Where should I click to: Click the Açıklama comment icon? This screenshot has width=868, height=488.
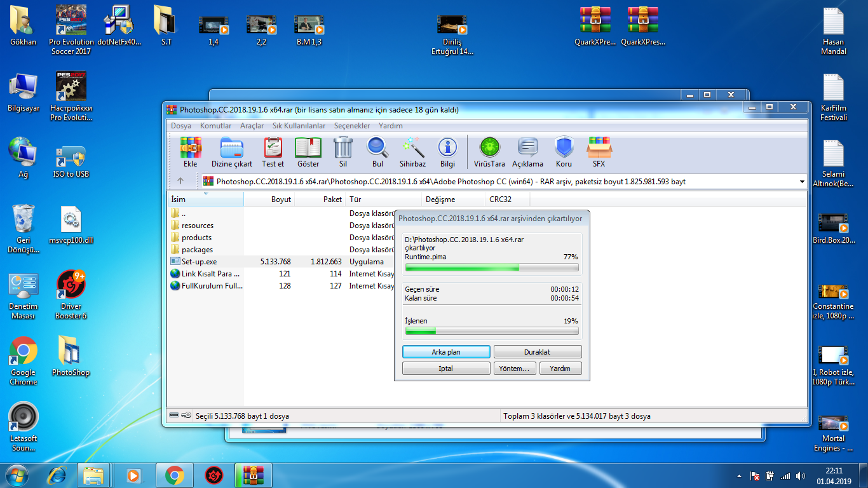click(x=528, y=152)
